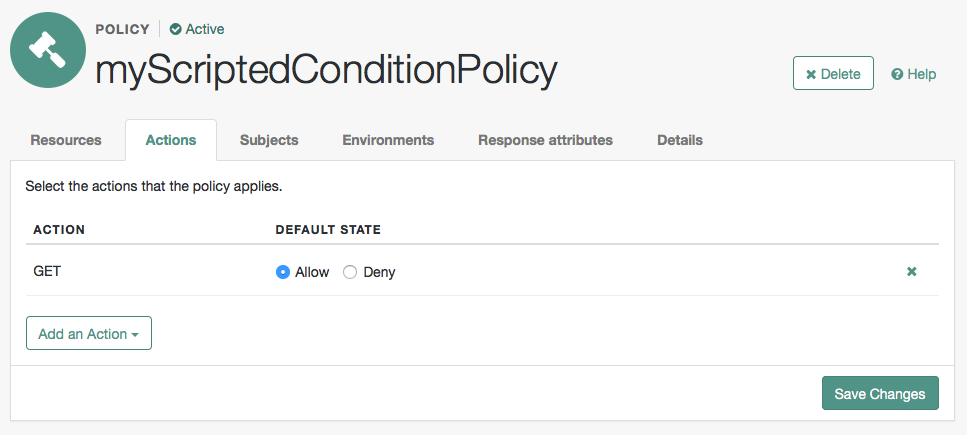
Task: Click the myScriptedConditionPolicy title
Action: coord(326,69)
